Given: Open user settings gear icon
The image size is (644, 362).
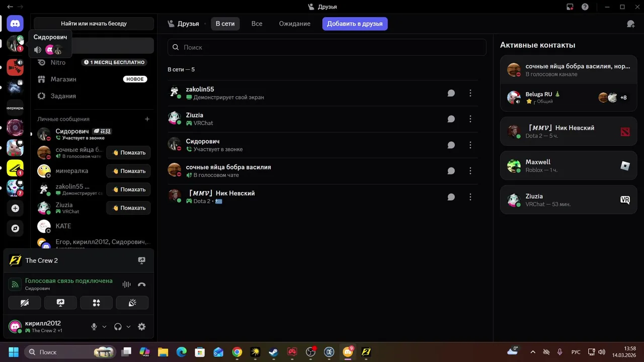Looking at the screenshot, I should (x=142, y=327).
